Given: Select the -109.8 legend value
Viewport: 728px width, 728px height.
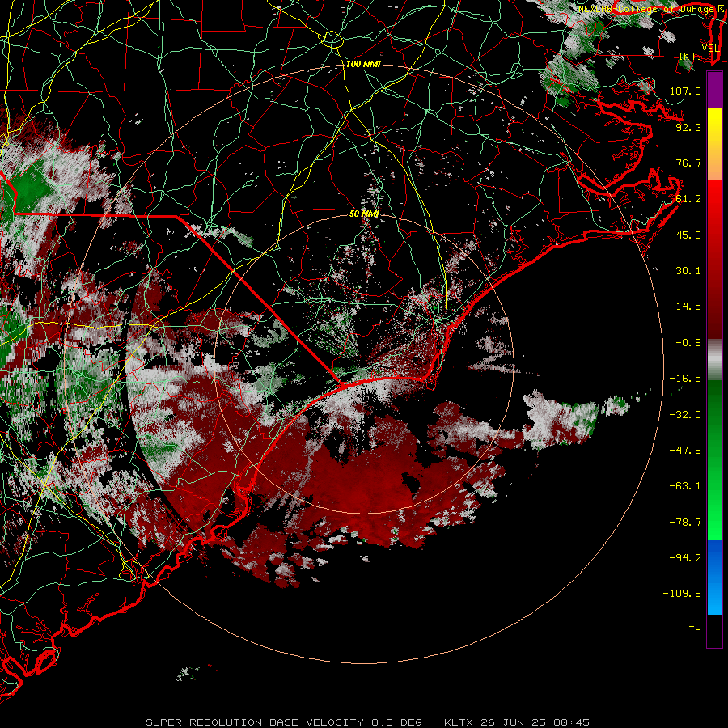Looking at the screenshot, I should coord(682,594).
